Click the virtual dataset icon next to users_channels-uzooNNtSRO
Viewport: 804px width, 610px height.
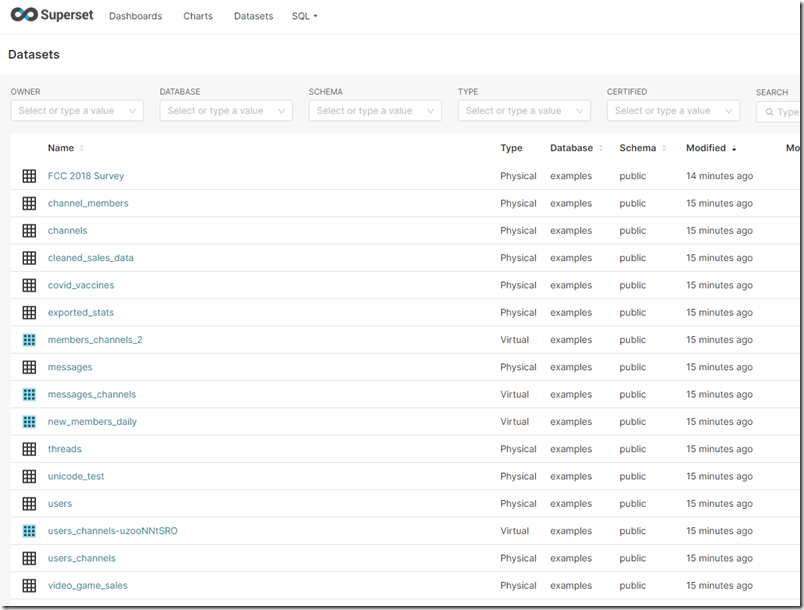point(29,530)
